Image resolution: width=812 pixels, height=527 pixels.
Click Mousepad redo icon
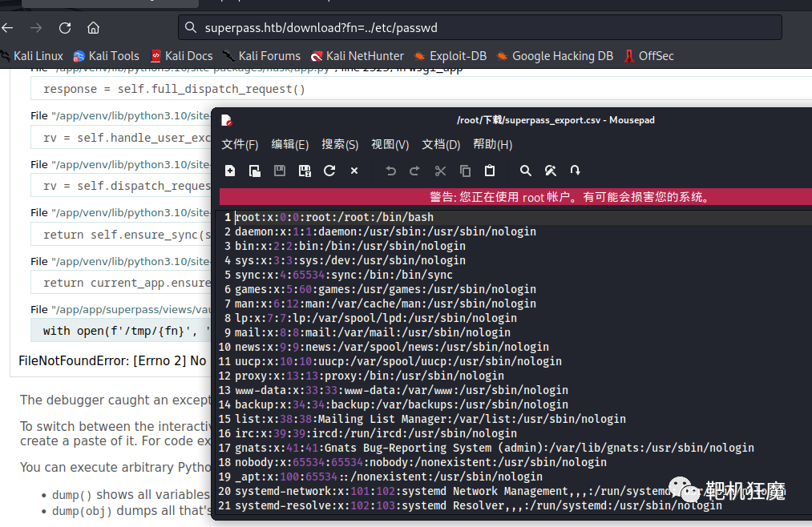[x=414, y=171]
